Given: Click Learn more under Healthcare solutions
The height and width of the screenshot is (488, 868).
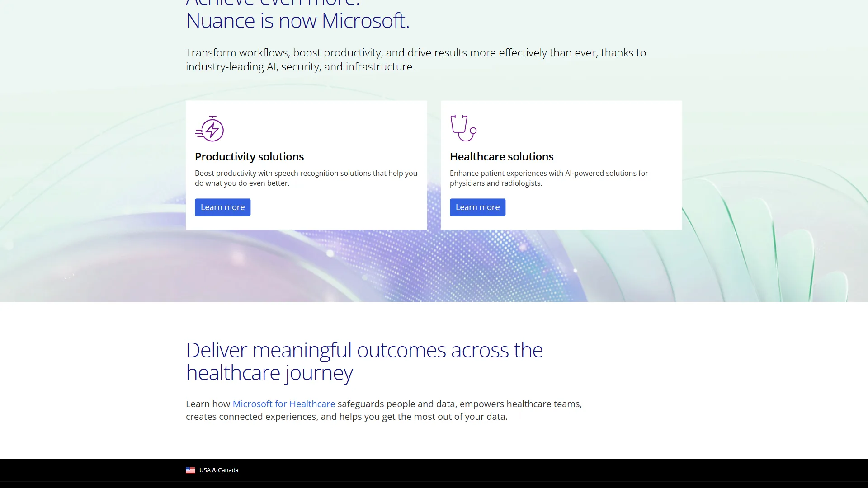Looking at the screenshot, I should 477,207.
